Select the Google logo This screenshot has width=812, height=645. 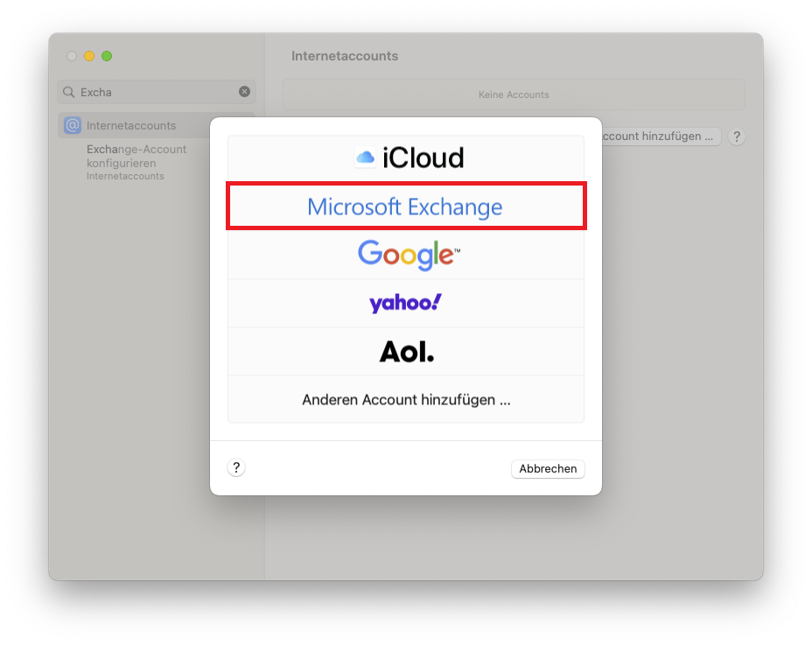coord(405,255)
